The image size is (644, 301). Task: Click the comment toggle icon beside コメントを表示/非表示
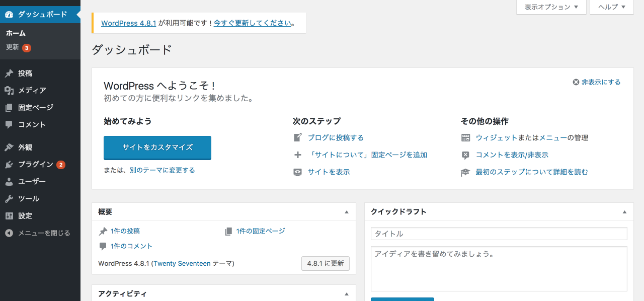(465, 155)
